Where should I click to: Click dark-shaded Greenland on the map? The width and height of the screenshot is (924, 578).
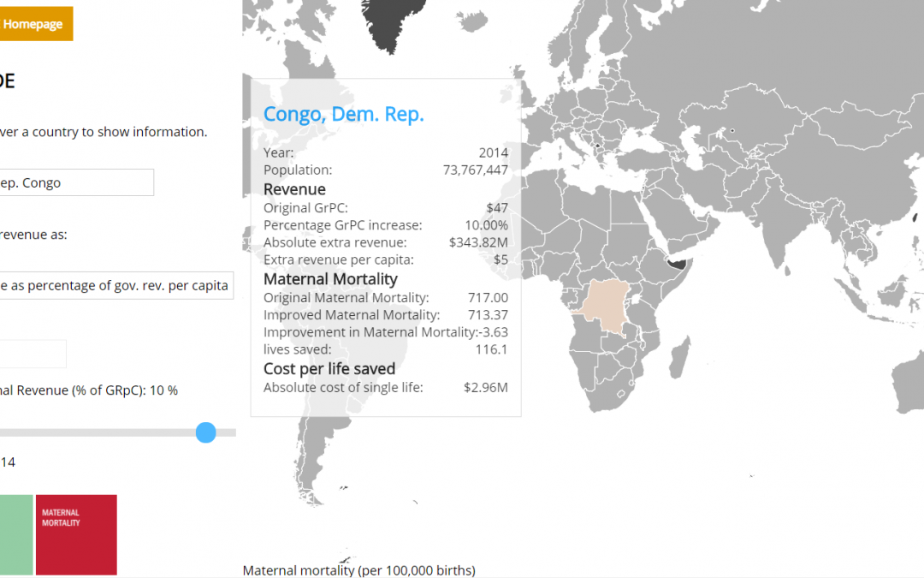392,24
